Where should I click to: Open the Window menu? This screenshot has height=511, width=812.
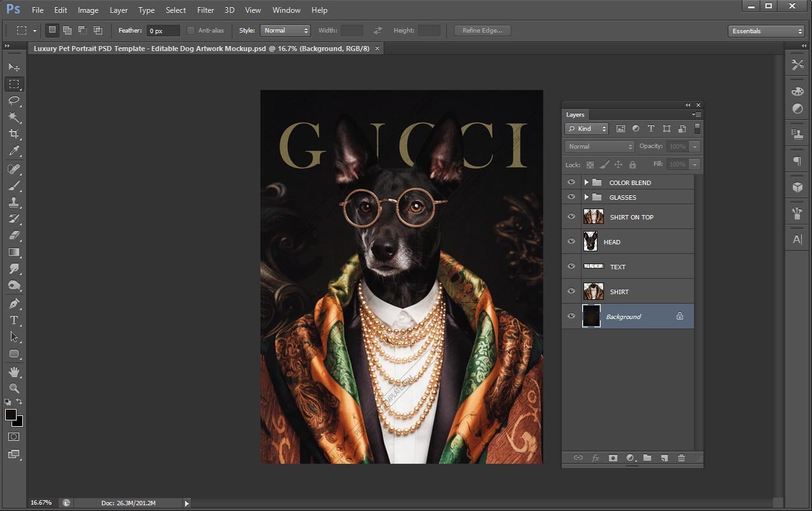287,10
